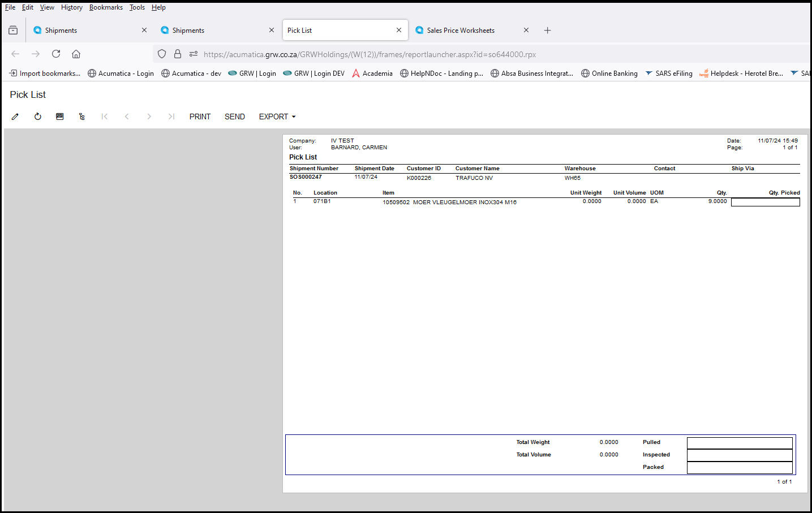Open the Firefox tab list button

(13, 31)
